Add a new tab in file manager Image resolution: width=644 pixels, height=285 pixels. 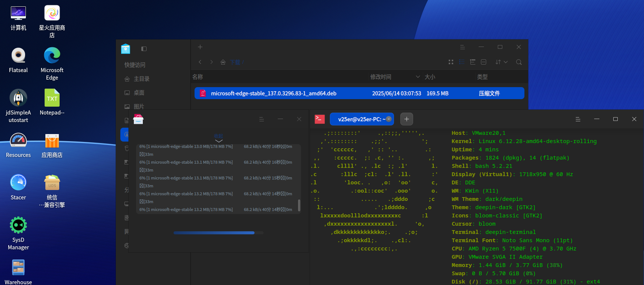[x=200, y=47]
